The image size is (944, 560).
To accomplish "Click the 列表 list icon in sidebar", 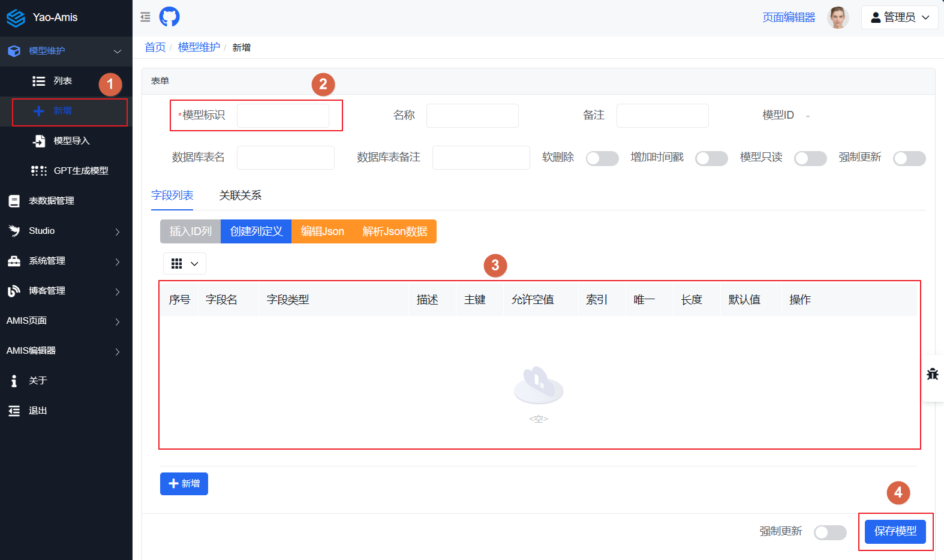I will (39, 81).
